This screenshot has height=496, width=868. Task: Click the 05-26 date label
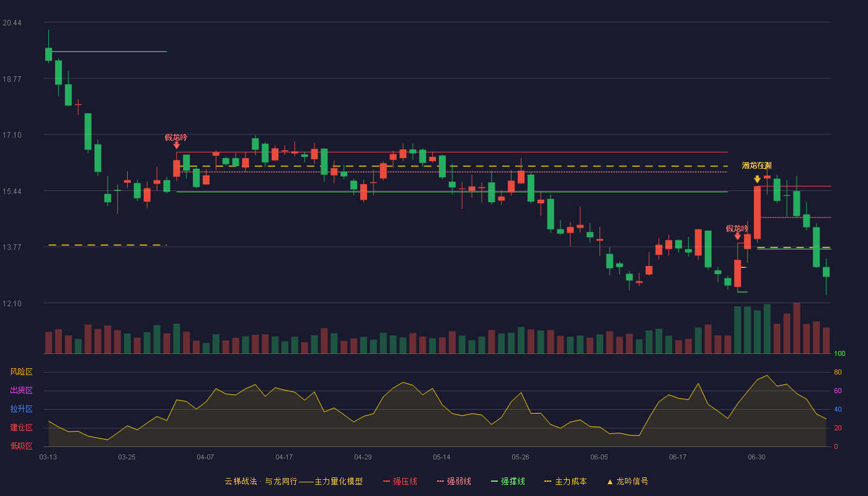[520, 457]
